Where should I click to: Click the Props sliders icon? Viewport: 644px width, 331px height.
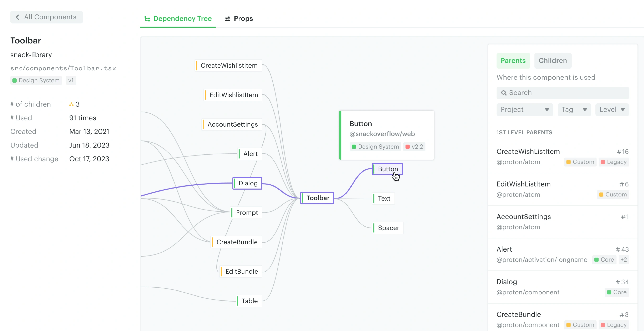click(x=227, y=19)
